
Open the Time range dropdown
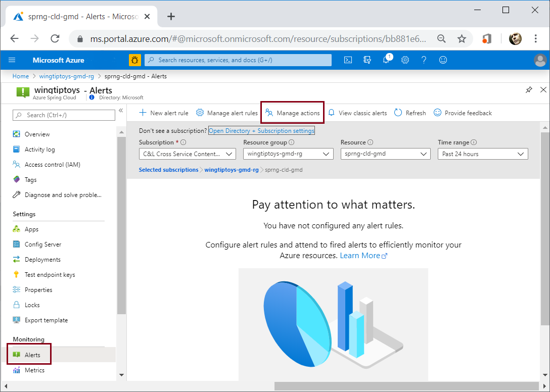point(483,154)
